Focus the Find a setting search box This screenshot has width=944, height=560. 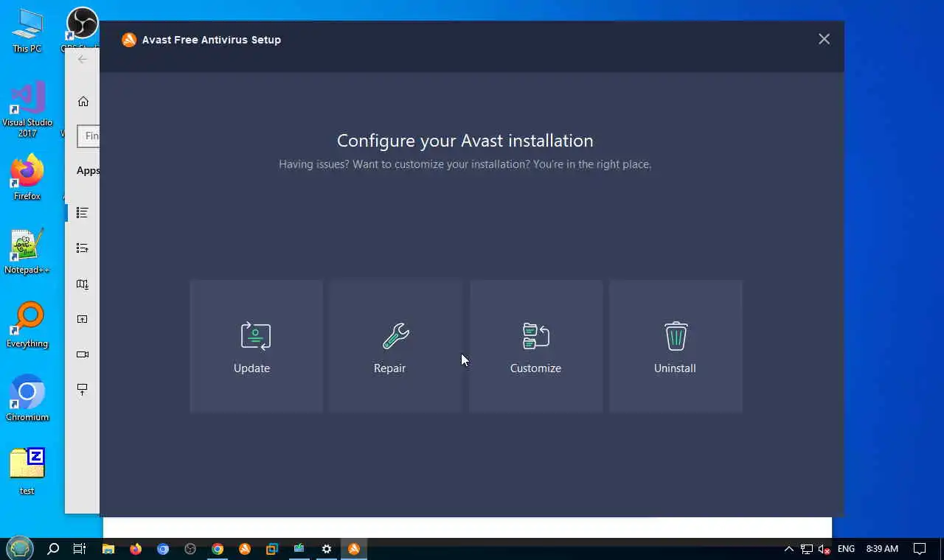pos(88,136)
